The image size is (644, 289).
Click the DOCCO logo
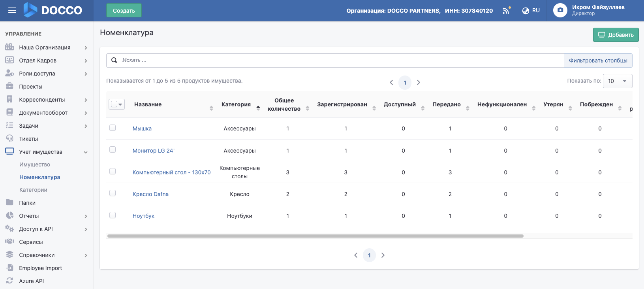pos(53,10)
